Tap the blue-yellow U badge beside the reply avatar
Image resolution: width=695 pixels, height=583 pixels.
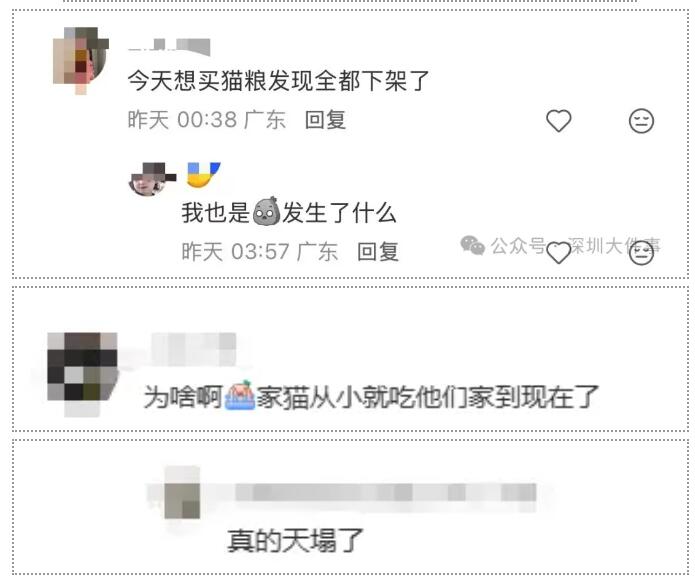click(x=203, y=174)
